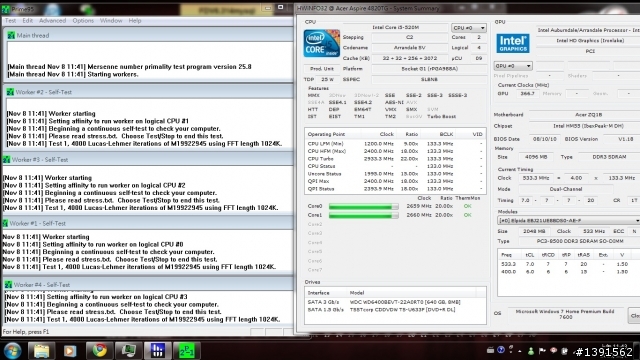The height and width of the screenshot is (360, 640).
Task: Click the Windows 7 Home Premium OS field
Action: click(x=565, y=314)
